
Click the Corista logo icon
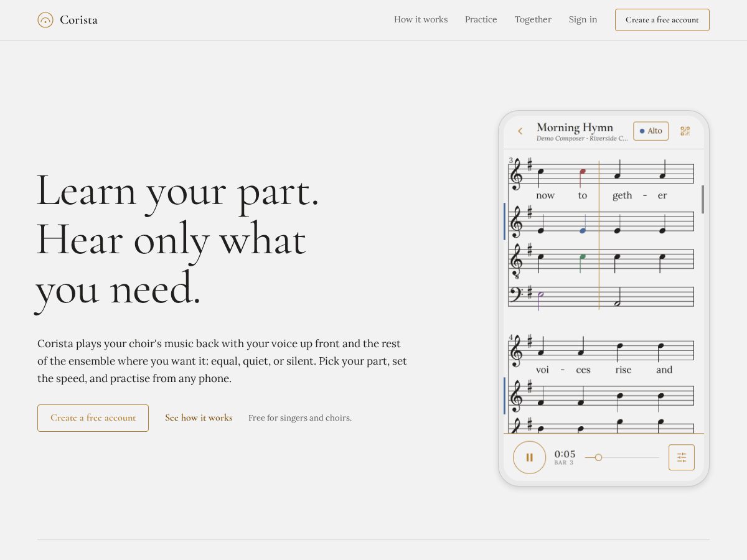pyautogui.click(x=45, y=20)
